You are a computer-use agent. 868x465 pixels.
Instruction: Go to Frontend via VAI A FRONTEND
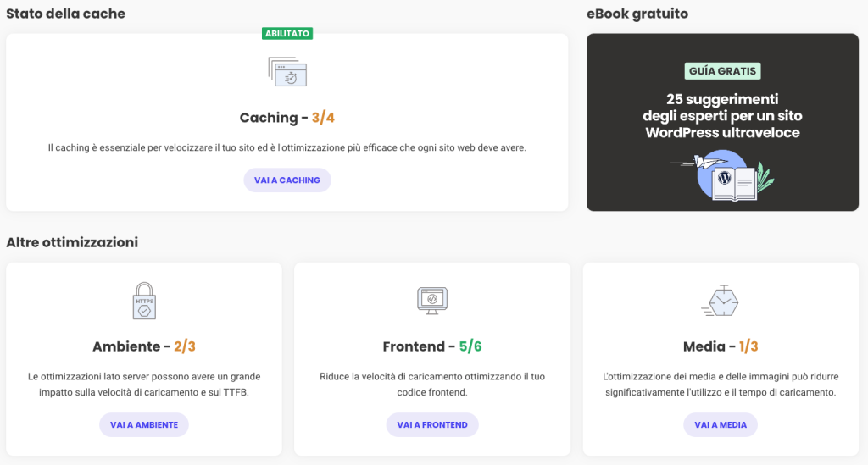tap(432, 424)
